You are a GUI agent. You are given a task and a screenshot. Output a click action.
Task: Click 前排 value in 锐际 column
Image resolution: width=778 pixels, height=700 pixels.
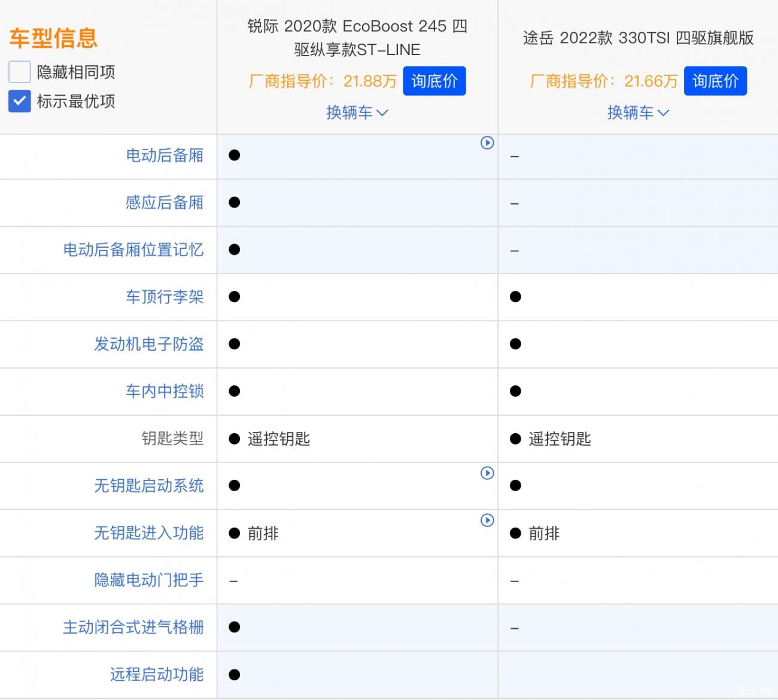(263, 534)
